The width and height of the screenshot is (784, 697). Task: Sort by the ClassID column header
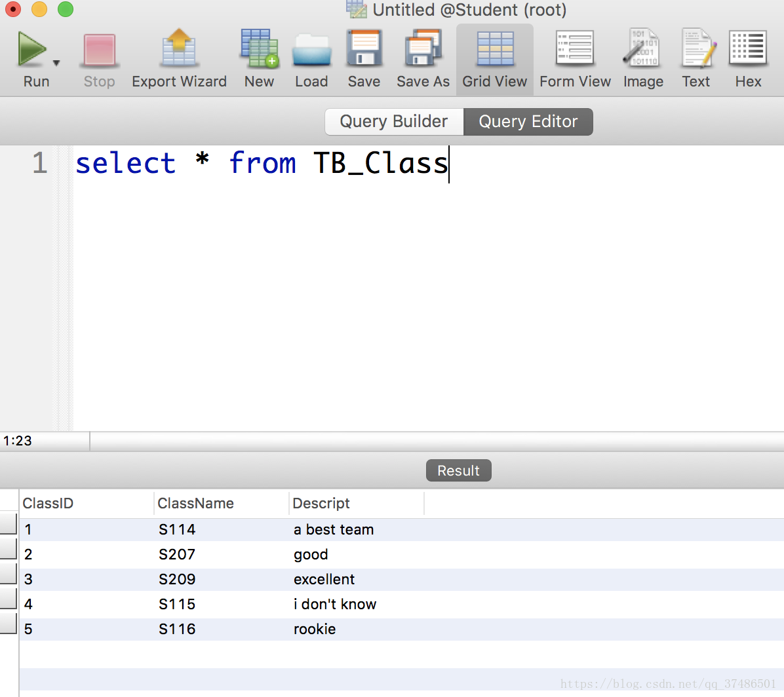(86, 503)
